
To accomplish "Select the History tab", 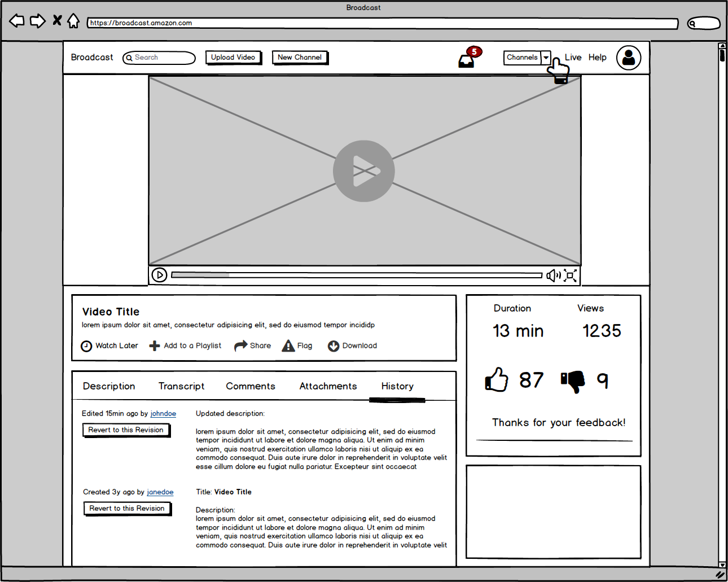I will [x=397, y=386].
